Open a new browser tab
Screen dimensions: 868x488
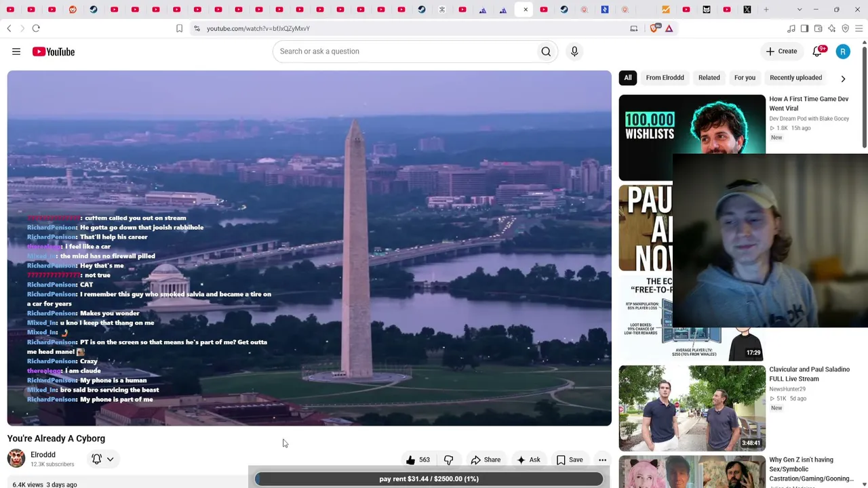766,9
